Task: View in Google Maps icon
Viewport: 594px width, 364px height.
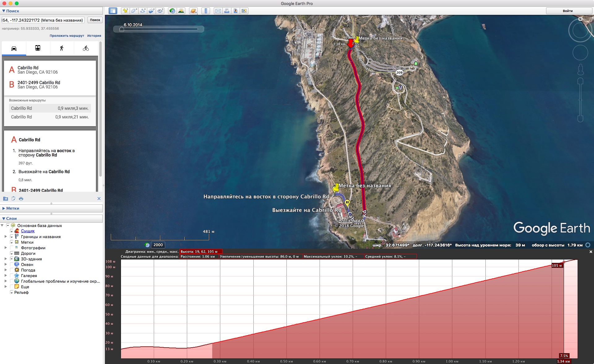Action: point(244,11)
